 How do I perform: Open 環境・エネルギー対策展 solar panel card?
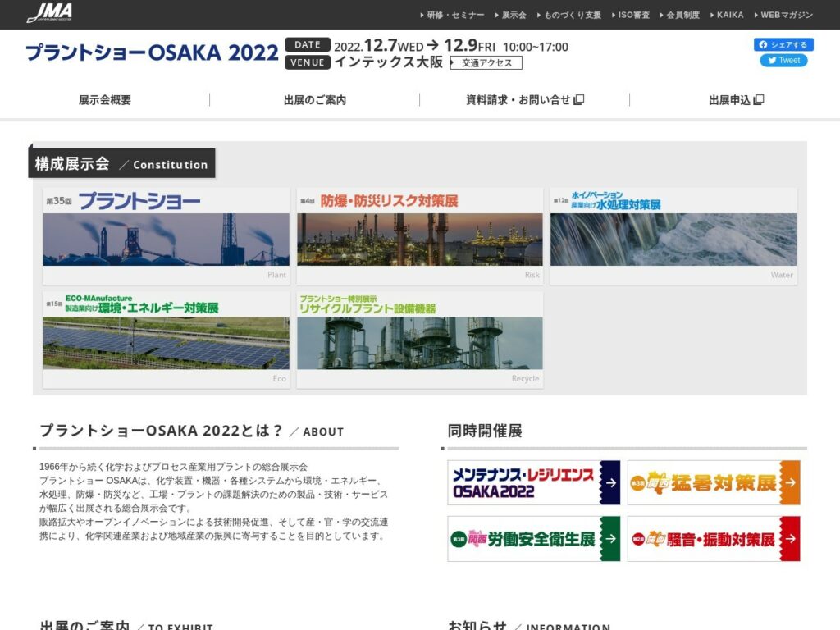coord(166,340)
